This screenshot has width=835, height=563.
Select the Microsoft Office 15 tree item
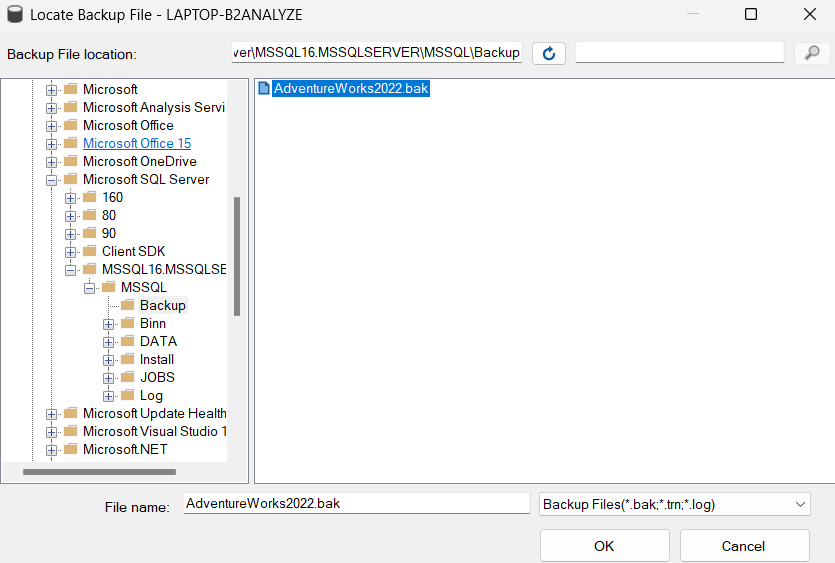point(137,143)
